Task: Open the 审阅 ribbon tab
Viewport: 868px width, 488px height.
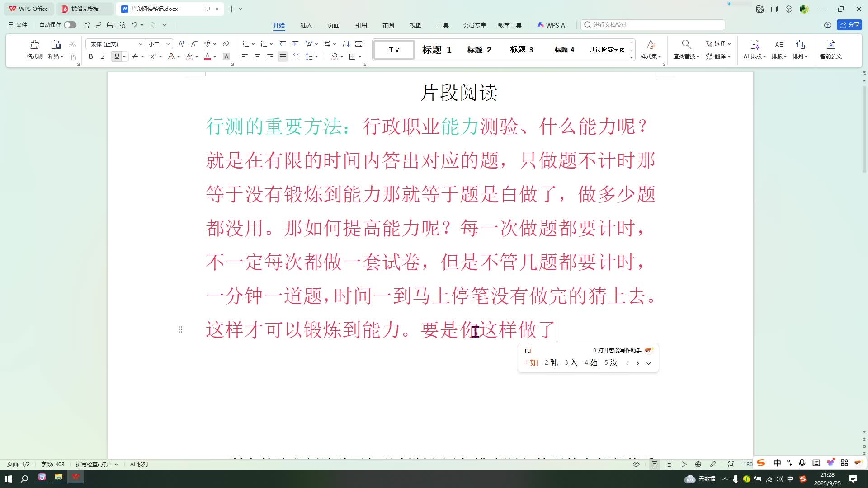Action: (x=388, y=25)
